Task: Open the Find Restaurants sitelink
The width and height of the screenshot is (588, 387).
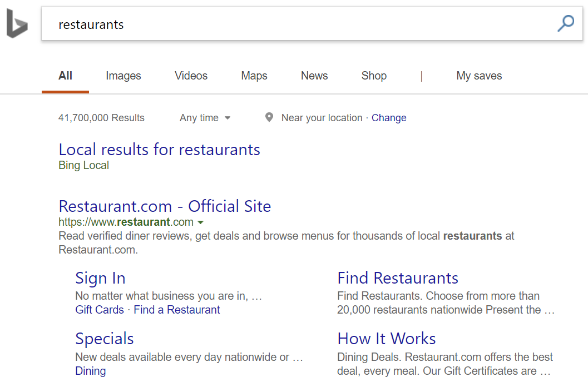Action: point(398,278)
